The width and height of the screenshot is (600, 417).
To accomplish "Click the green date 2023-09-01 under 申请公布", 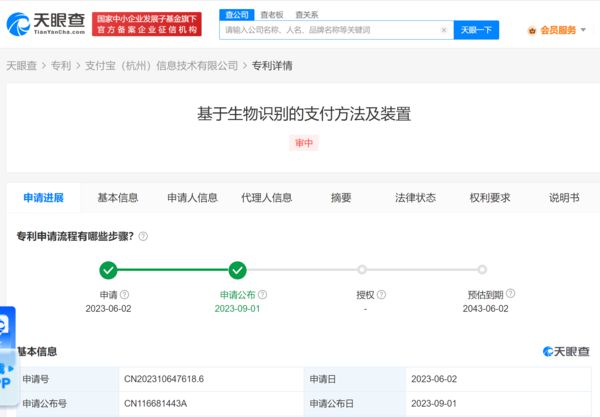I will click(x=237, y=309).
